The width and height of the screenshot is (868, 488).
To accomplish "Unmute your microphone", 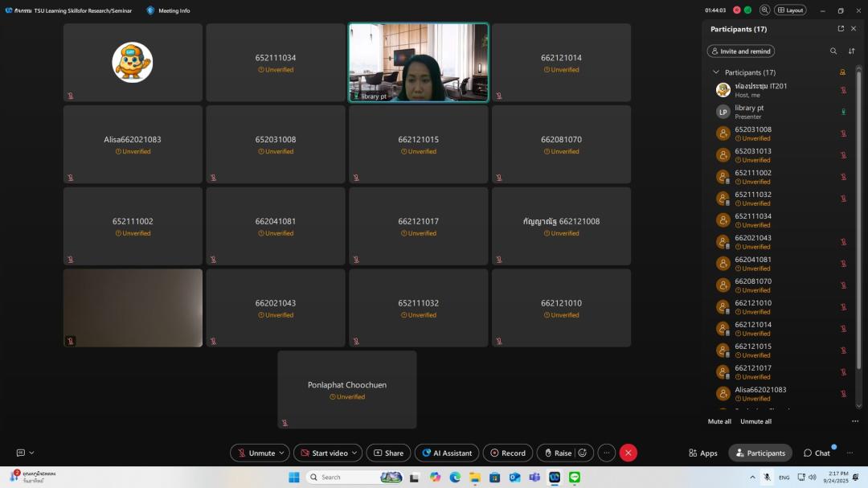I will [255, 453].
